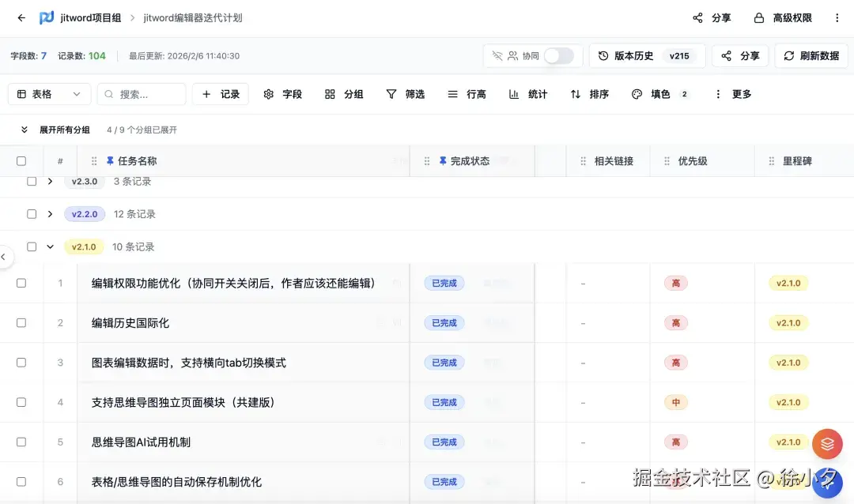Click the 搜索 search input field
This screenshot has width=854, height=504.
(141, 93)
